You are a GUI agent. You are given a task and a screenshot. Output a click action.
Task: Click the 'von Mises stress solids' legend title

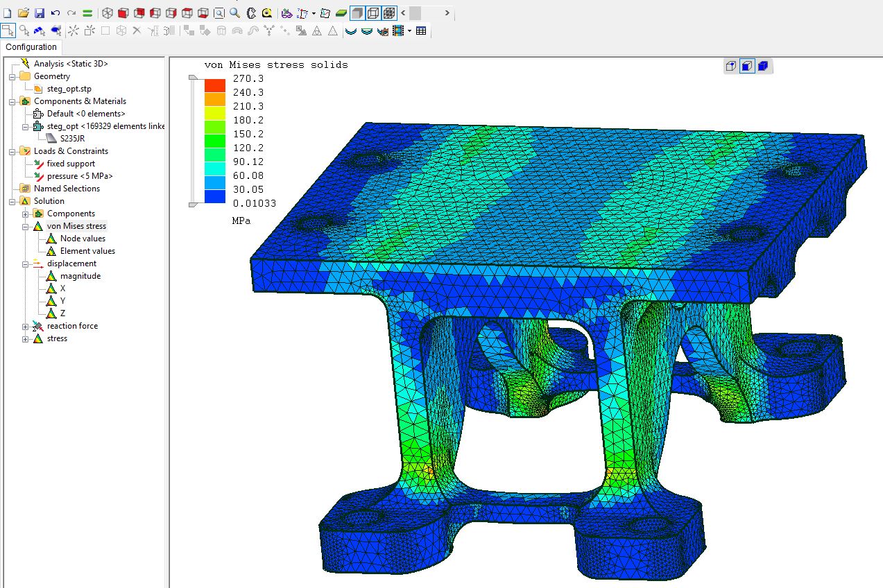coord(276,64)
